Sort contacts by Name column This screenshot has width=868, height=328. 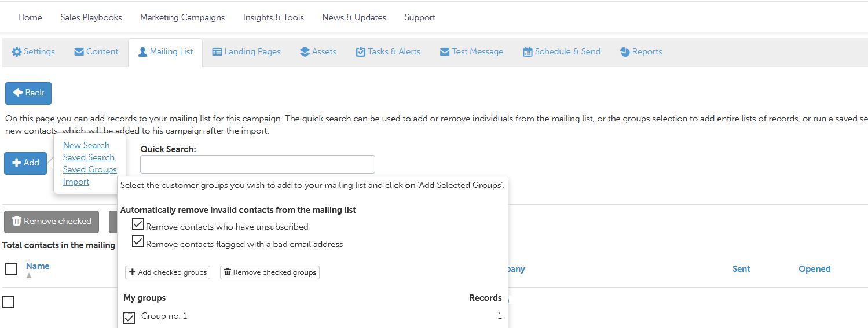click(38, 266)
